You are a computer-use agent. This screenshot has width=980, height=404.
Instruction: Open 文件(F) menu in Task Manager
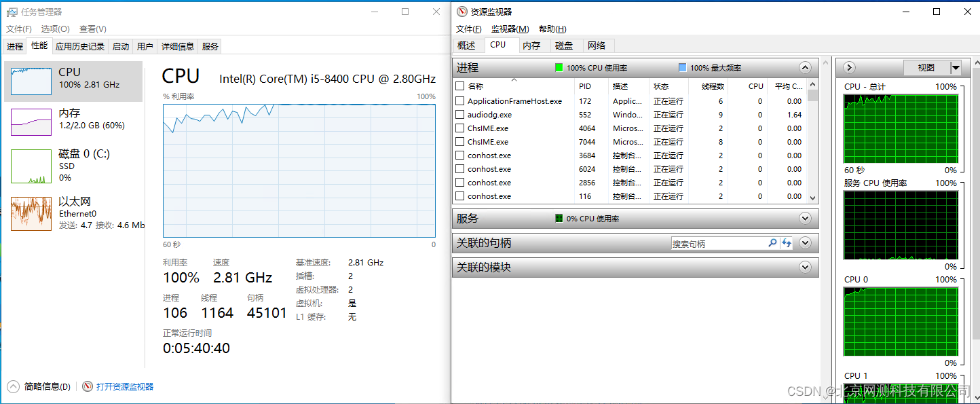[19, 29]
